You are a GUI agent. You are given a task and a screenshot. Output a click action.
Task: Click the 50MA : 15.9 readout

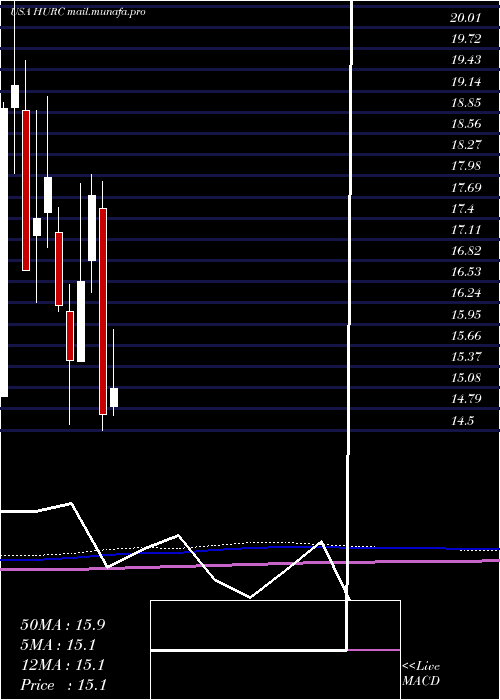click(x=63, y=625)
